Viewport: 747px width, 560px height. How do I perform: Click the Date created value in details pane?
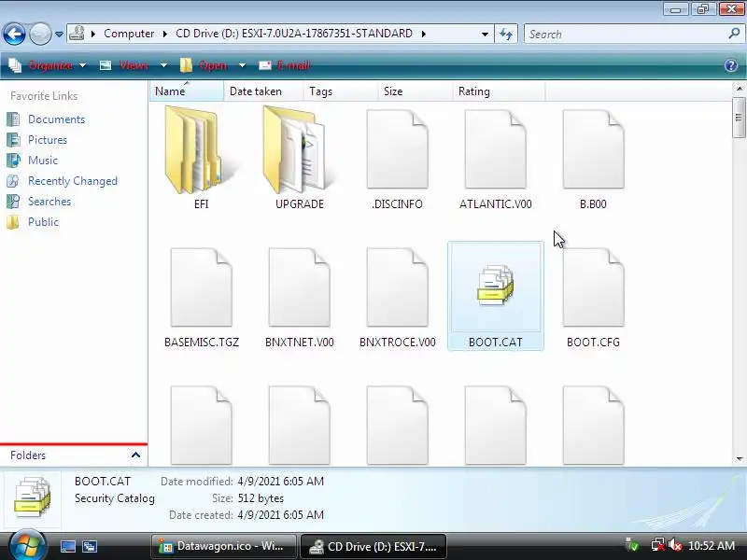(281, 515)
